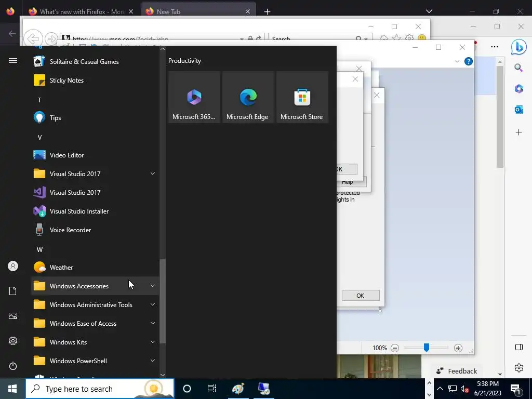Open Documents from Start sidebar
Screen dimensions: 532x399
[x=13, y=291]
